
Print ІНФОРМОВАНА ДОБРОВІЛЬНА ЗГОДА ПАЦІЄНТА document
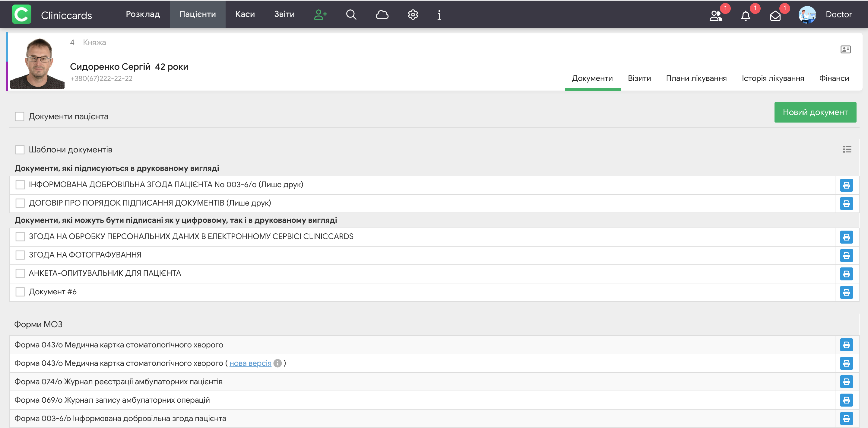coord(846,185)
